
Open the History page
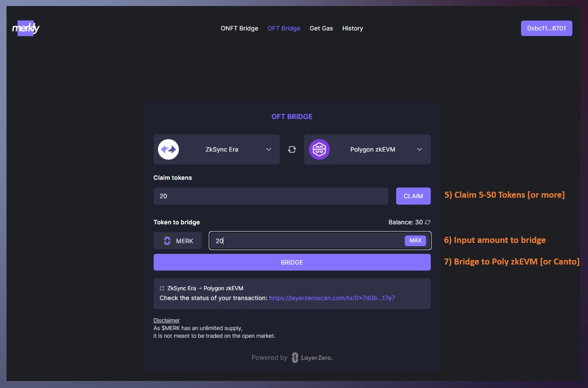pyautogui.click(x=352, y=28)
